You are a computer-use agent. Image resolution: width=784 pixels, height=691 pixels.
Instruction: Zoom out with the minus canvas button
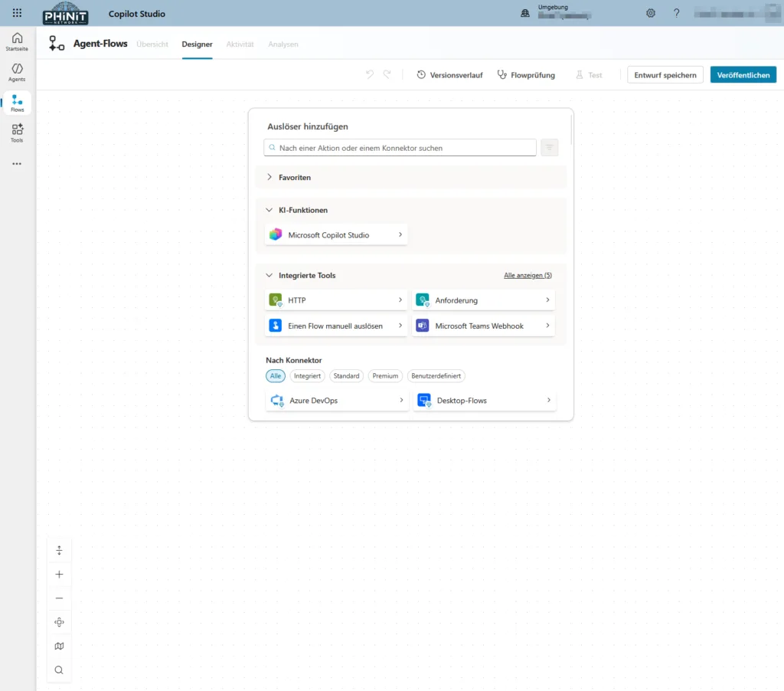(x=59, y=598)
